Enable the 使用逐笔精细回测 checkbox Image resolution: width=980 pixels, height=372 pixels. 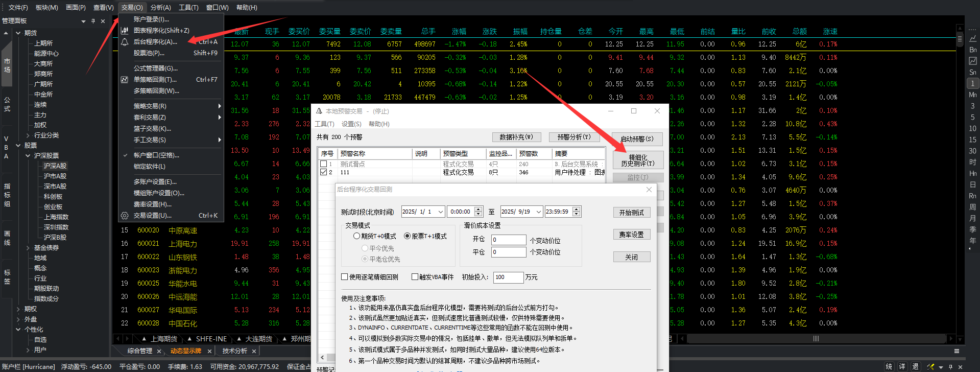pyautogui.click(x=345, y=277)
